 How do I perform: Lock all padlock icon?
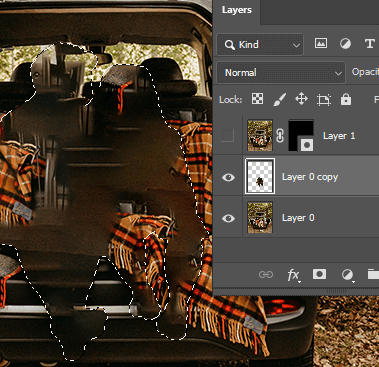coord(346,99)
